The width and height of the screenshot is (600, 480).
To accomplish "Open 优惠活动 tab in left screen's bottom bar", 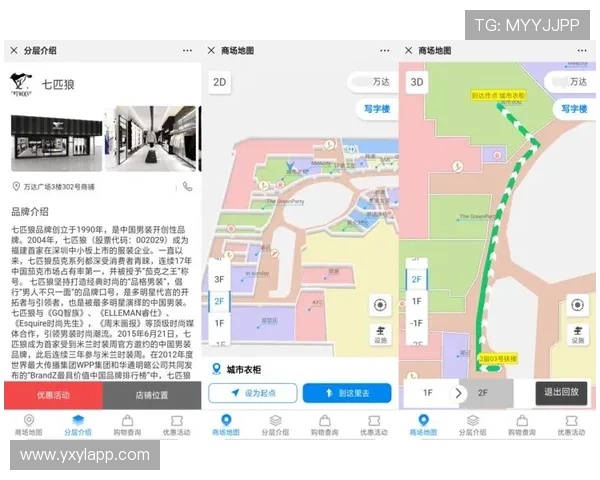I will [x=176, y=425].
